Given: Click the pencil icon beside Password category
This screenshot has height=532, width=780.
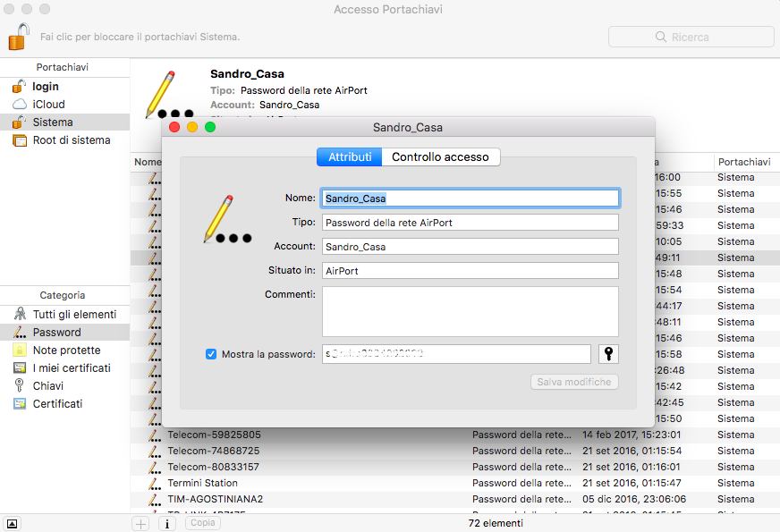Looking at the screenshot, I should click(20, 332).
